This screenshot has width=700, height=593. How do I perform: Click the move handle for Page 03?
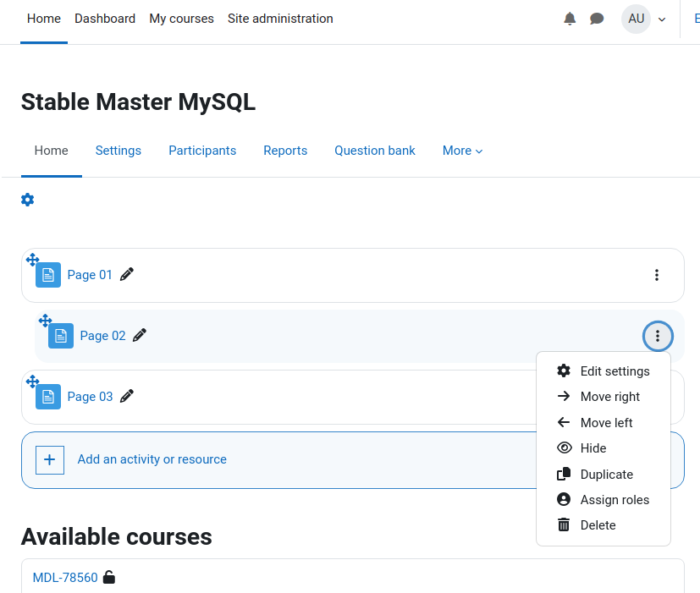click(x=33, y=382)
